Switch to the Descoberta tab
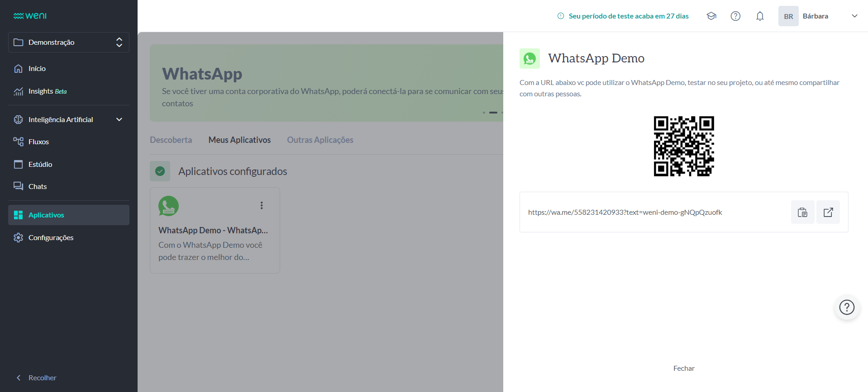Screen dimensions: 868x392 (x=171, y=140)
